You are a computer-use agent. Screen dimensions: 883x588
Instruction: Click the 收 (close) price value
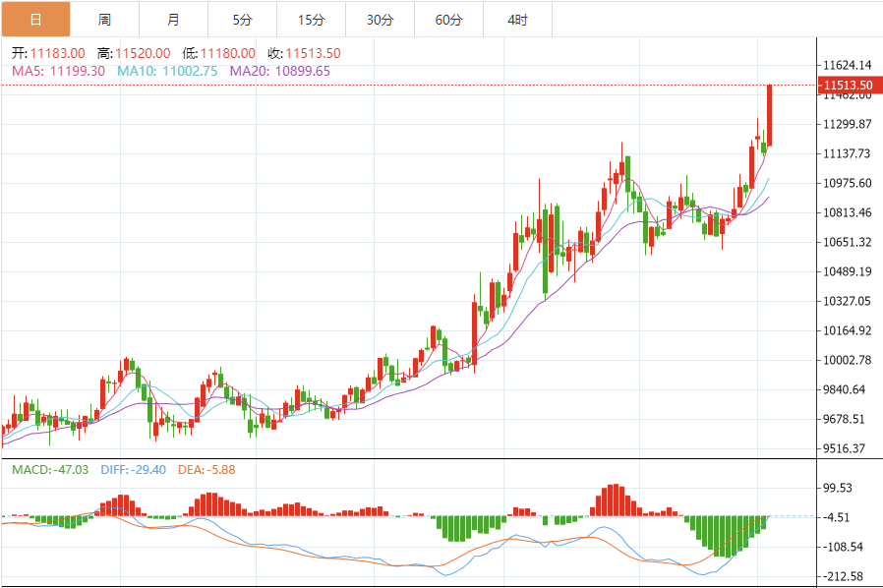(313, 53)
